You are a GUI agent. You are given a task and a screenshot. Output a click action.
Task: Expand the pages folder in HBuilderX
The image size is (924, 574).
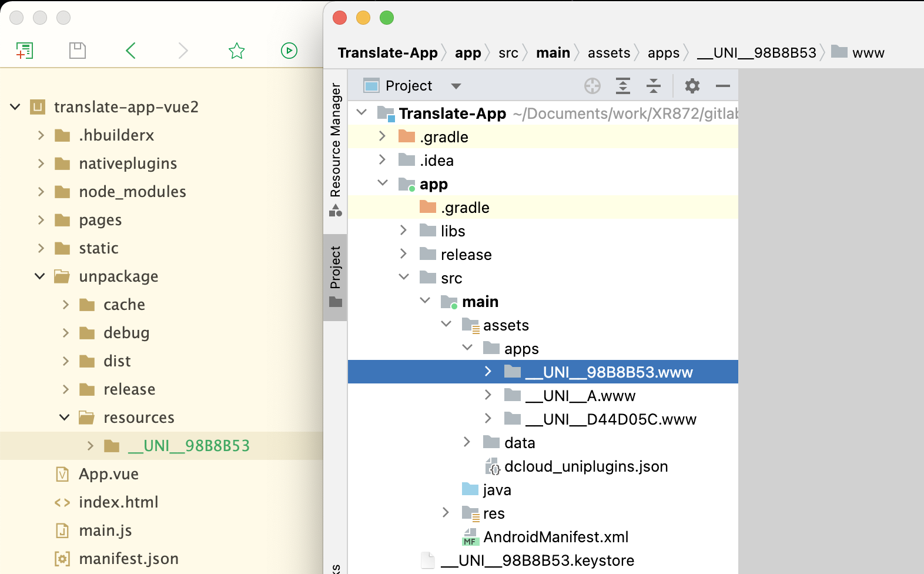[41, 220]
